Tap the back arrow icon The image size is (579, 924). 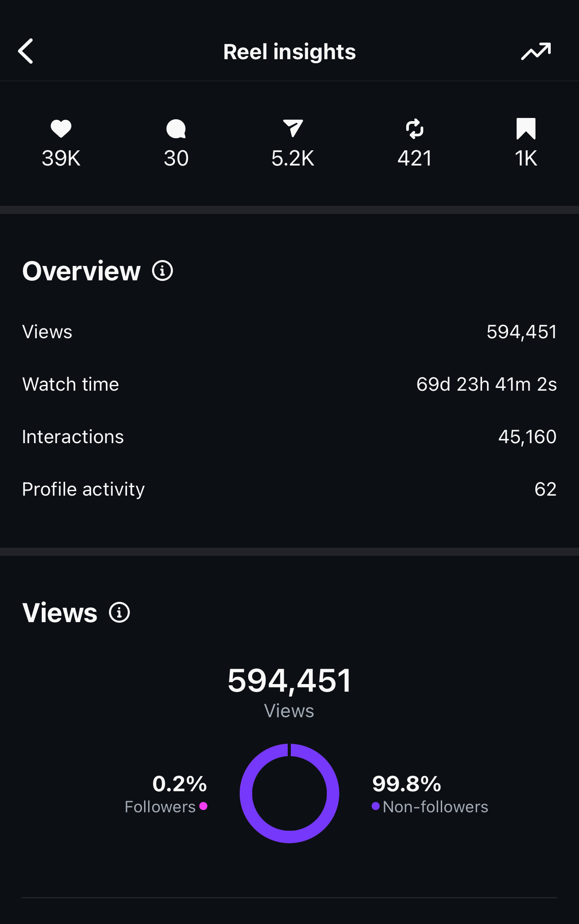click(x=26, y=51)
